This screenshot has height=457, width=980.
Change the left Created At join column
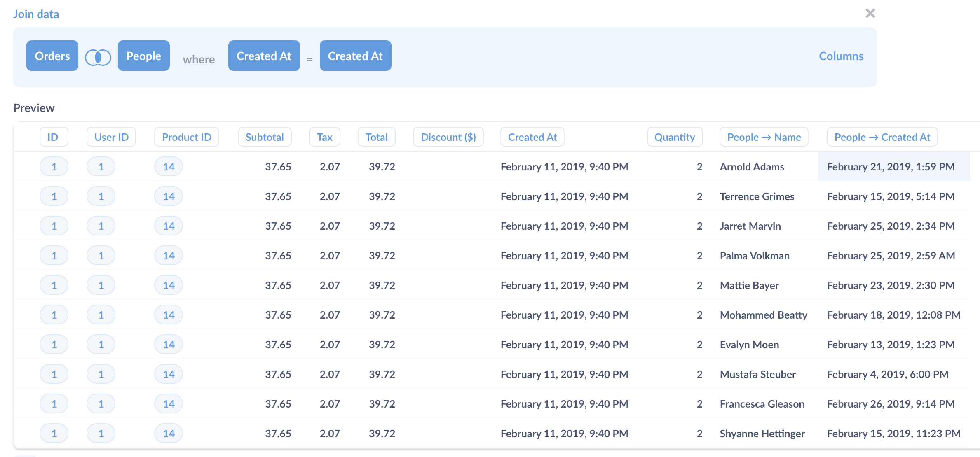tap(264, 56)
